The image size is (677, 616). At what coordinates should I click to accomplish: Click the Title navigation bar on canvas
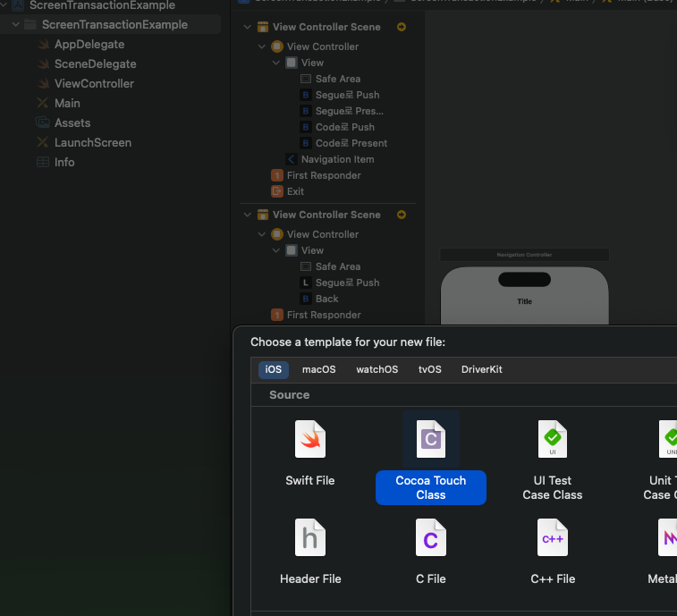(x=524, y=301)
